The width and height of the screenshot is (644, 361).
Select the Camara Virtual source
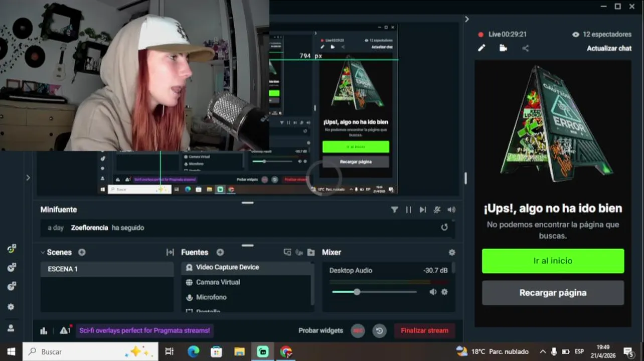(246, 282)
